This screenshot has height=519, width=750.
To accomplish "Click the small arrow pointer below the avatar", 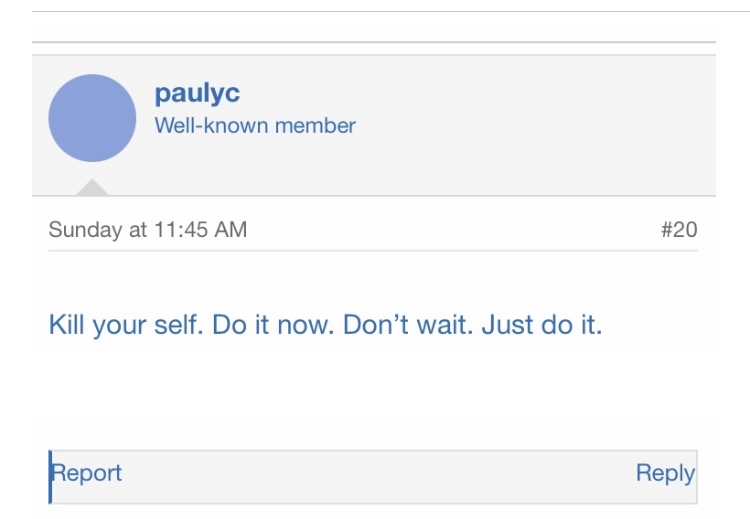I will 92,187.
